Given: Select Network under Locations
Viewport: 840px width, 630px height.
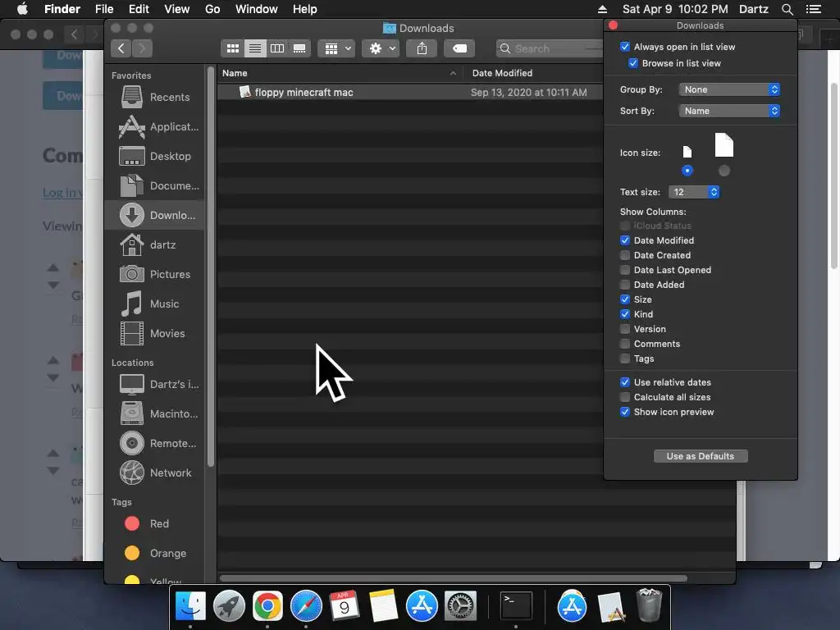Looking at the screenshot, I should pyautogui.click(x=155, y=472).
